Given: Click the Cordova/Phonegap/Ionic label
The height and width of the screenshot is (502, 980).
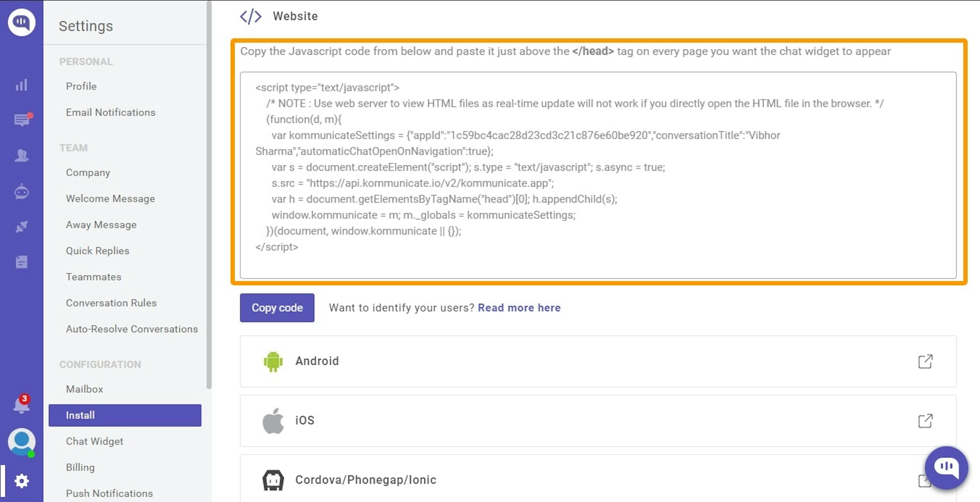Looking at the screenshot, I should (366, 480).
